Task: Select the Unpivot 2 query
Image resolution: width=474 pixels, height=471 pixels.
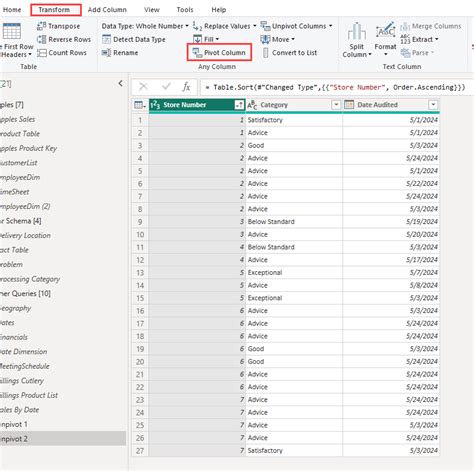Action: tap(63, 439)
